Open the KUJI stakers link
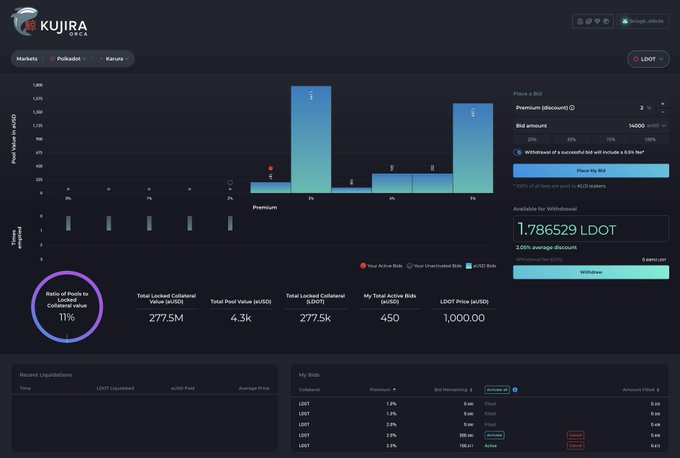The image size is (680, 458). tap(591, 186)
